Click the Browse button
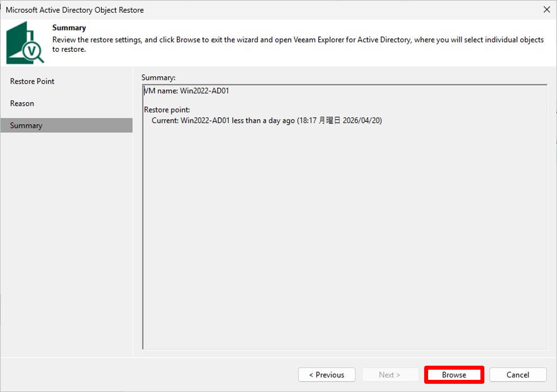This screenshot has height=392, width=557. pos(454,375)
